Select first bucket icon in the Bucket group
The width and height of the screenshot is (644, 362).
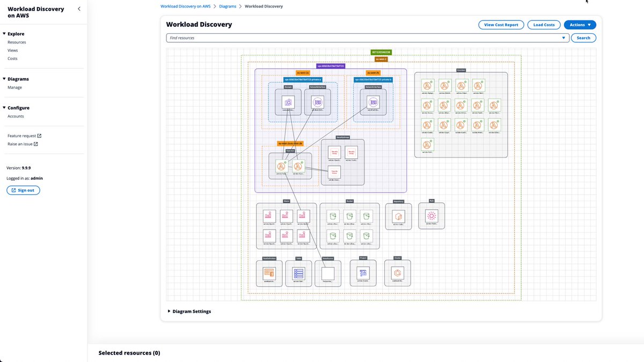[x=333, y=216]
